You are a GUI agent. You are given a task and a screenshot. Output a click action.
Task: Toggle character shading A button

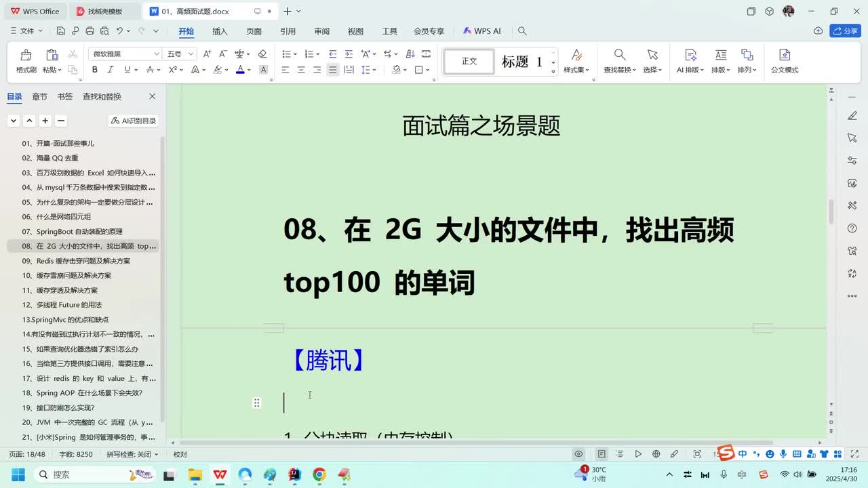[264, 70]
